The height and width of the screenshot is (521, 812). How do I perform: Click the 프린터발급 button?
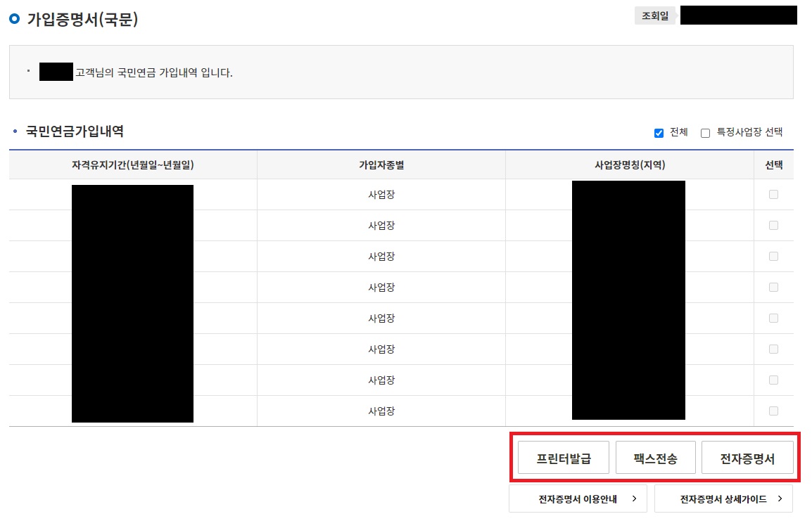coord(562,456)
